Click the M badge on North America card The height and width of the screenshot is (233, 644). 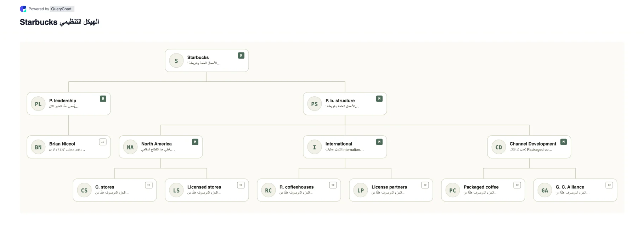[195, 142]
